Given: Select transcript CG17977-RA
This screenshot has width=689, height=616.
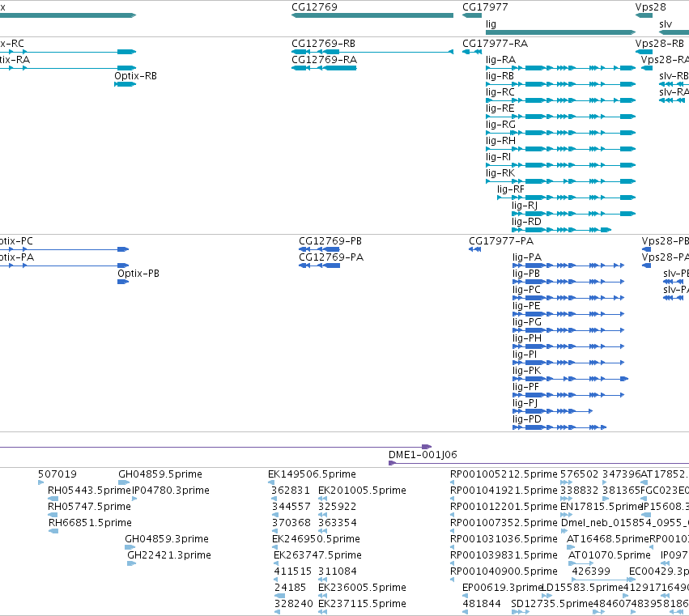Looking at the screenshot, I should [x=495, y=44].
